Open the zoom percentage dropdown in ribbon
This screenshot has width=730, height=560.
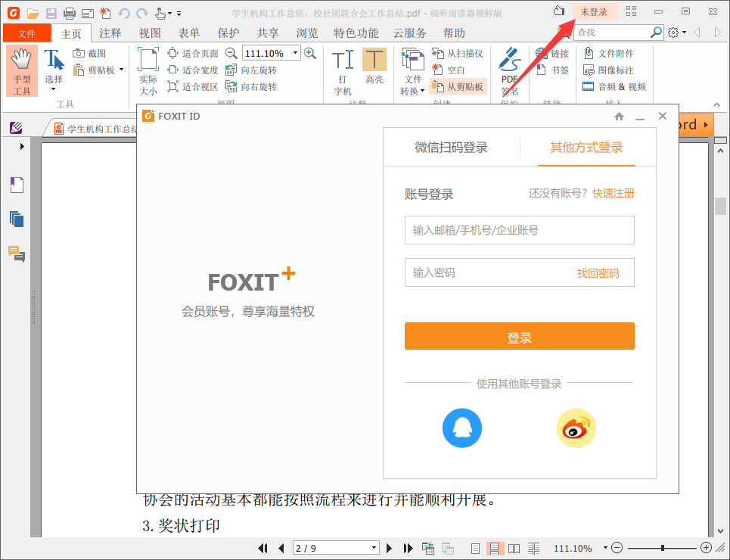click(x=295, y=53)
